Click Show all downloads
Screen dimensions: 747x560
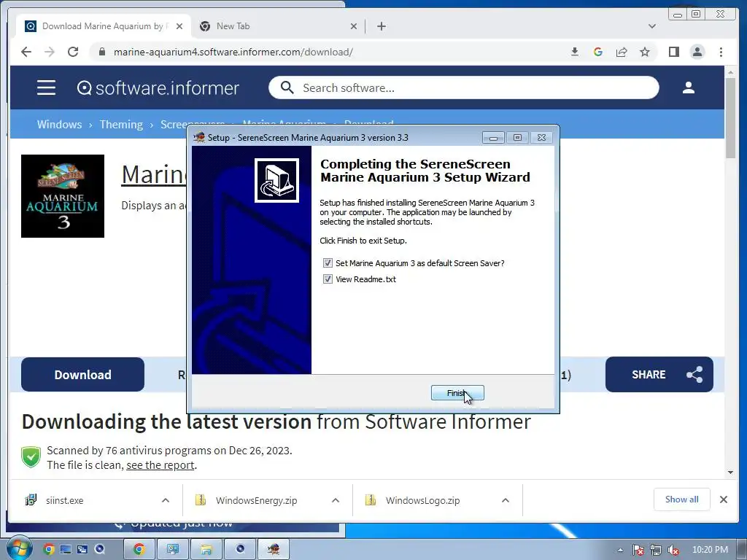point(682,499)
